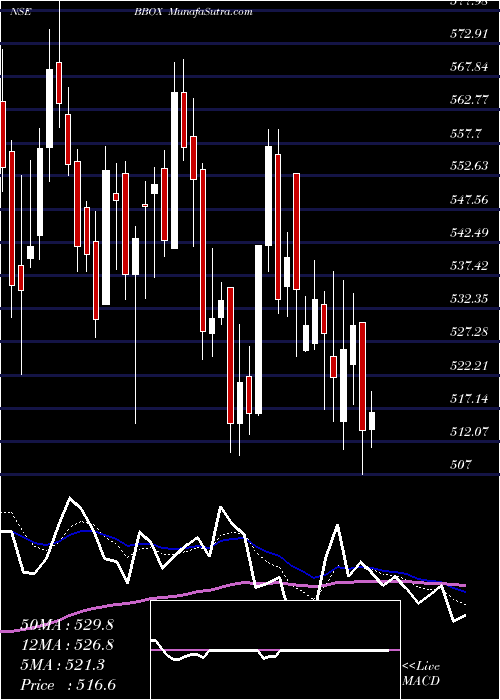Click the NSE exchange label
Image resolution: width=500 pixels, height=700 pixels.
[20, 12]
